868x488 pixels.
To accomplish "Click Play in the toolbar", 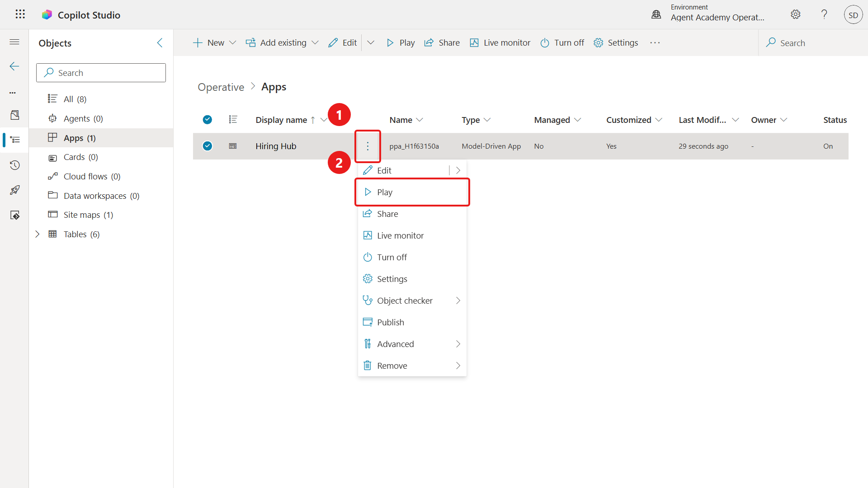I will [x=401, y=42].
